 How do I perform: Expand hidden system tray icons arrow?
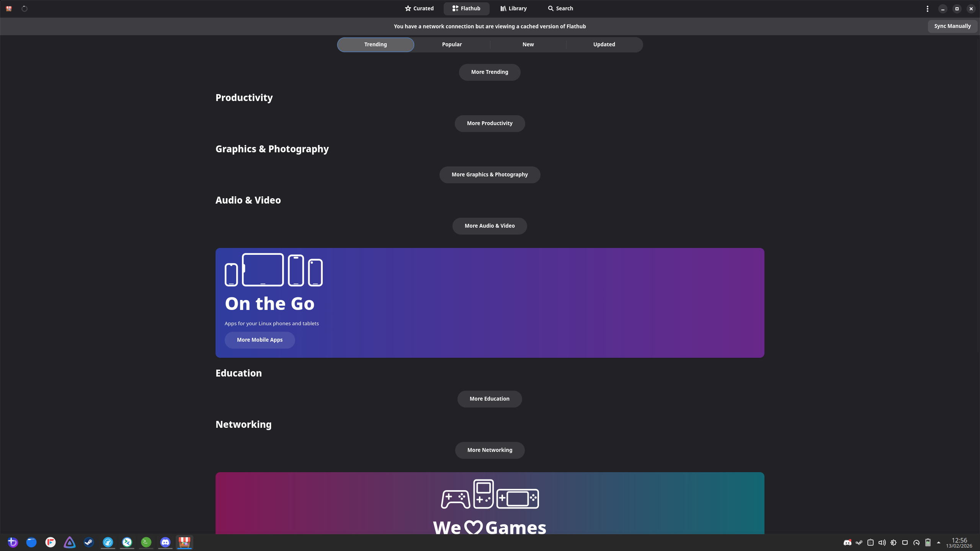(938, 542)
